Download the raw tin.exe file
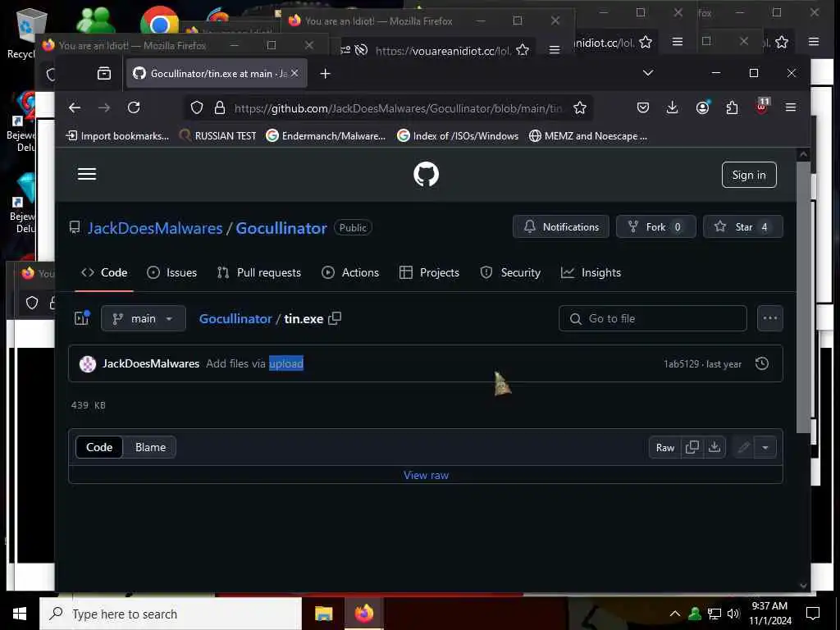The image size is (840, 630). (714, 447)
